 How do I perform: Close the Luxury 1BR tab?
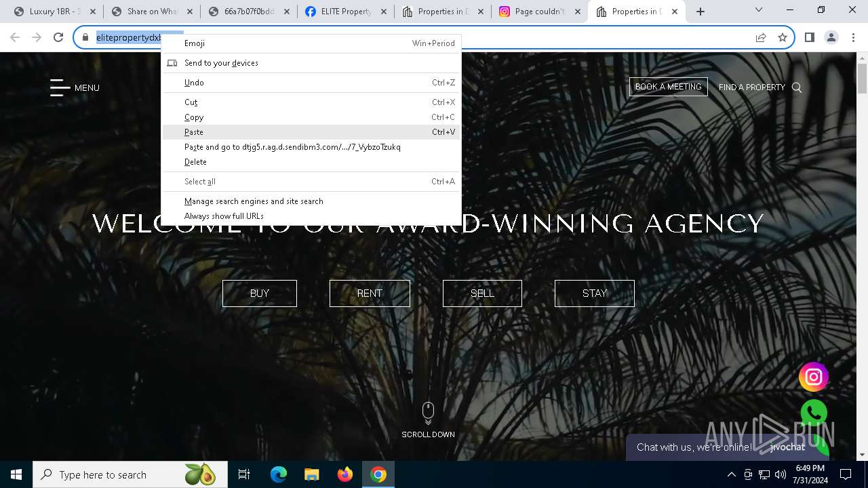click(93, 12)
